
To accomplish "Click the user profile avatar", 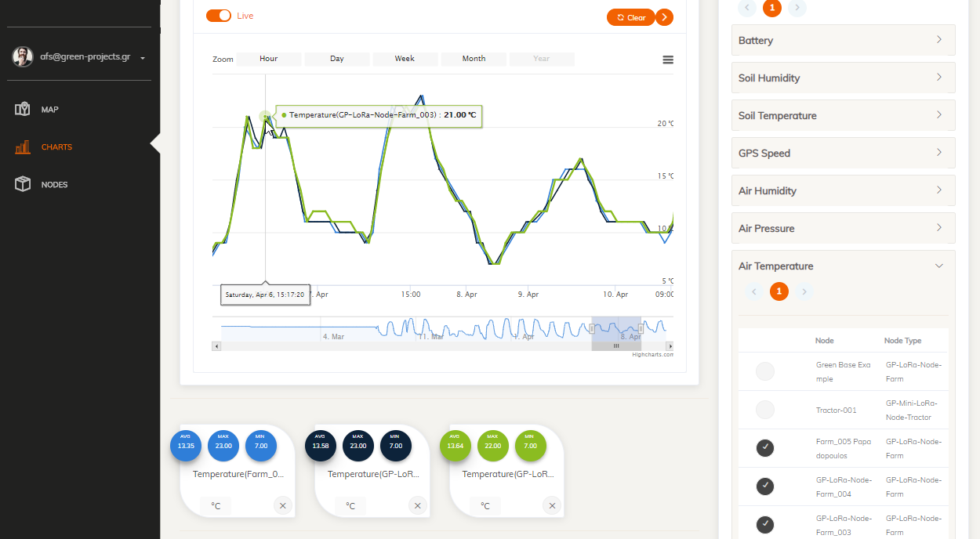I will point(23,56).
